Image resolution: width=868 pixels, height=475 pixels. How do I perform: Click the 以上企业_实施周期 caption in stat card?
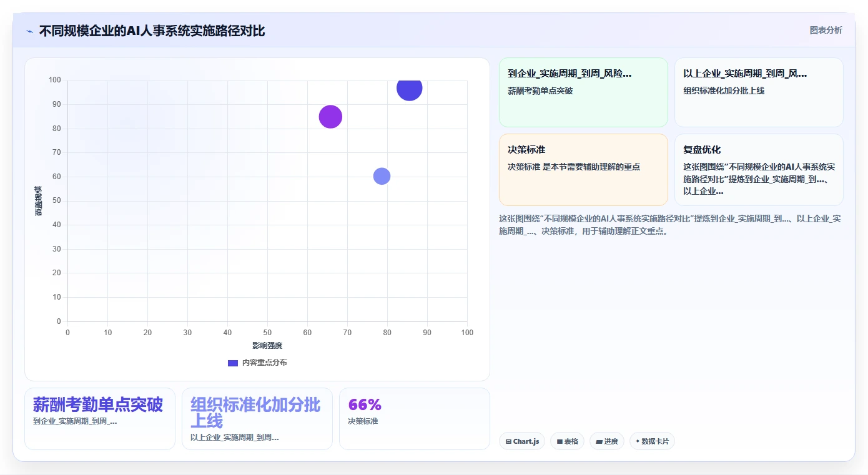(234, 438)
